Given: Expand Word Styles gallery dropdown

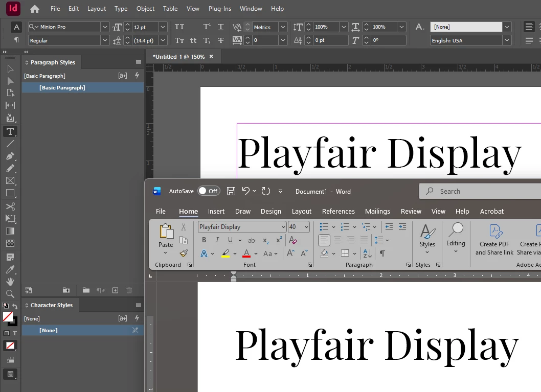Looking at the screenshot, I should tap(427, 239).
